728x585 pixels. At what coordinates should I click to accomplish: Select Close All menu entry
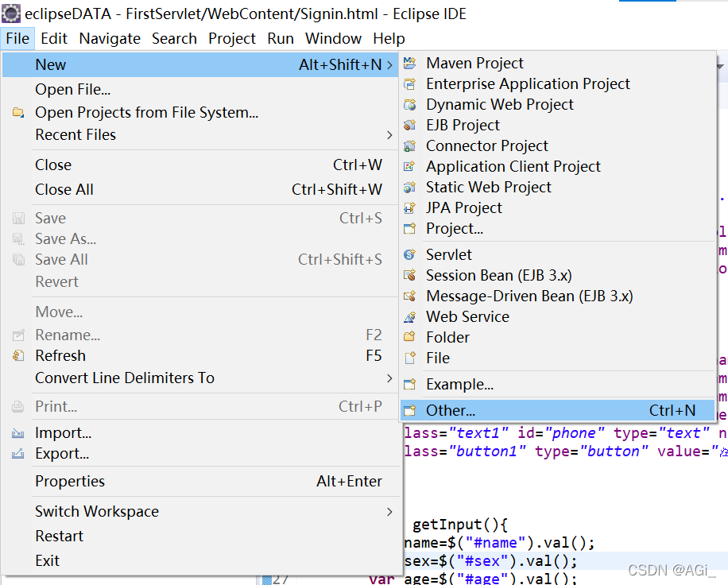tap(200, 189)
